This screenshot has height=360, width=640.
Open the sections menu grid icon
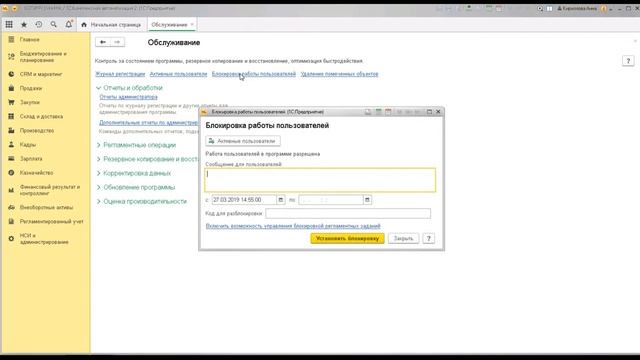[9, 24]
